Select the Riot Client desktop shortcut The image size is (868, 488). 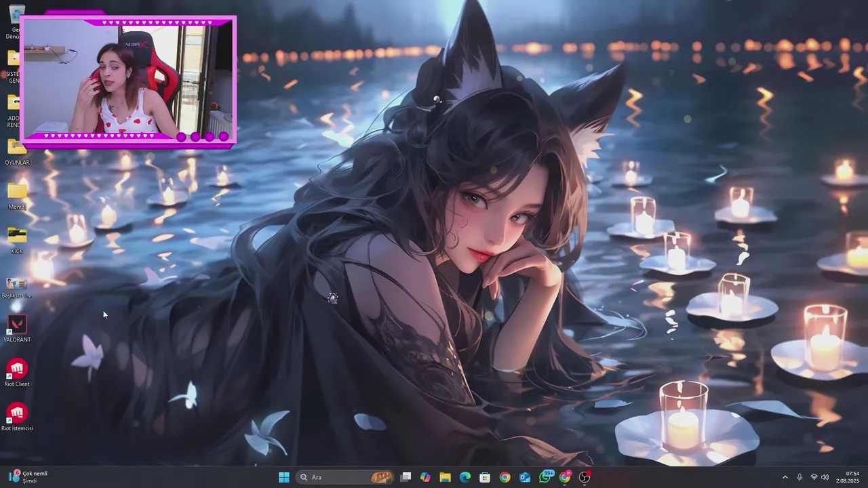tap(17, 373)
